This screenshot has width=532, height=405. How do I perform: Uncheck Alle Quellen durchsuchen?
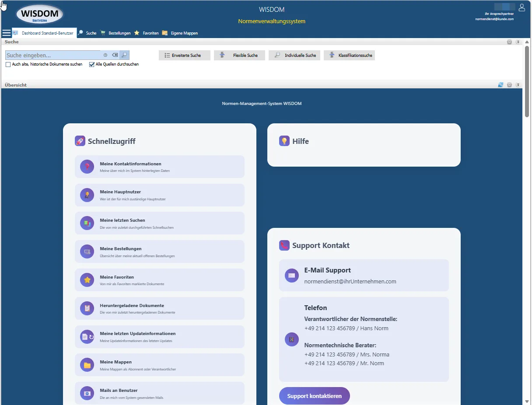[x=92, y=64]
